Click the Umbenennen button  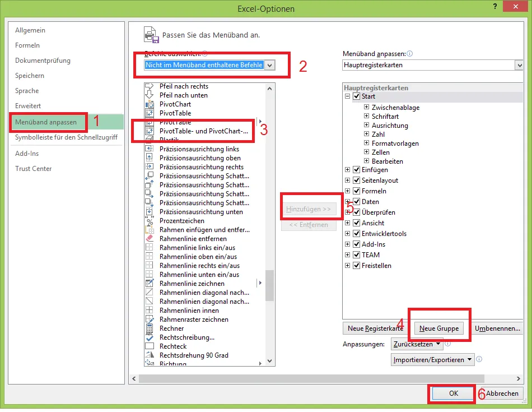click(x=497, y=328)
